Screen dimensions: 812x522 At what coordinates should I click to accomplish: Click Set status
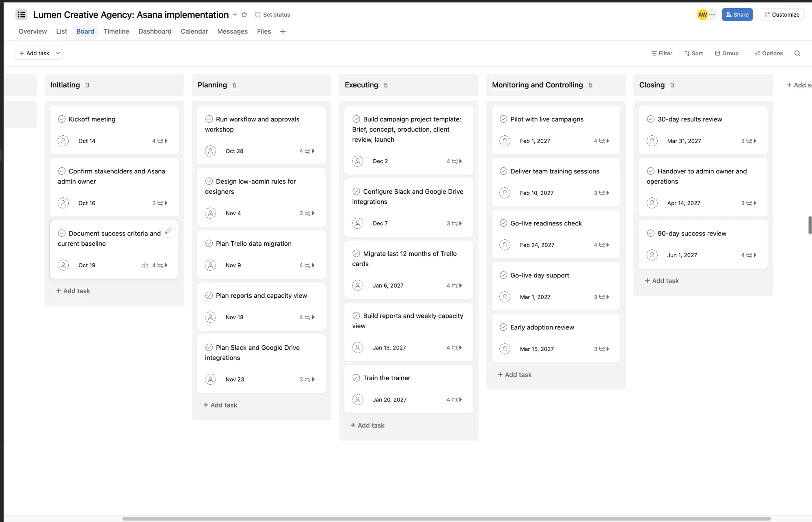click(272, 15)
